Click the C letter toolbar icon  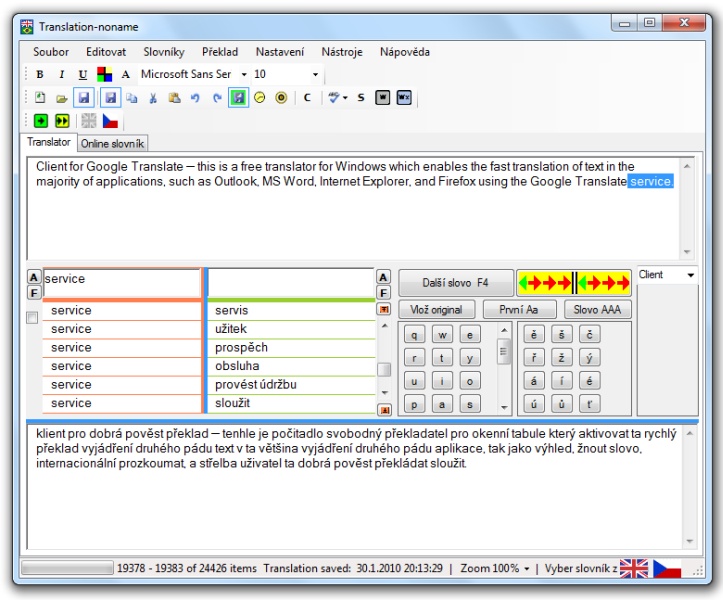(308, 98)
